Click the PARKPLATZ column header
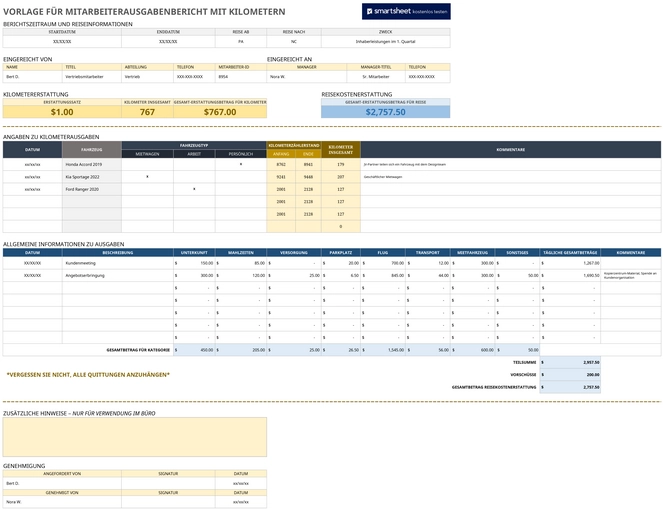Screen dimensions: 663x510 (x=341, y=252)
